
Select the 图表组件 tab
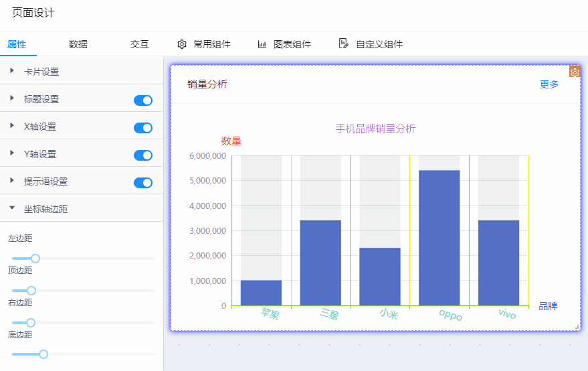click(292, 44)
